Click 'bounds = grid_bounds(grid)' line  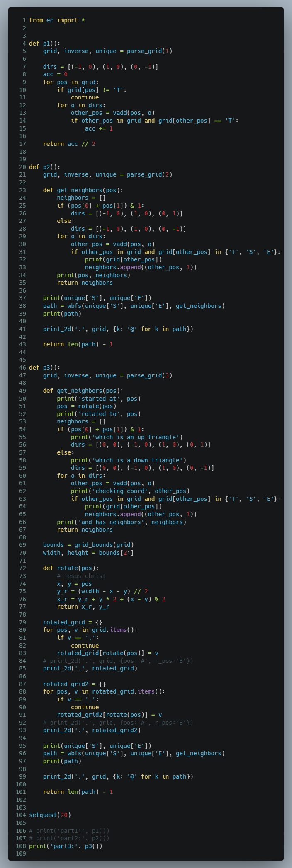[88, 545]
